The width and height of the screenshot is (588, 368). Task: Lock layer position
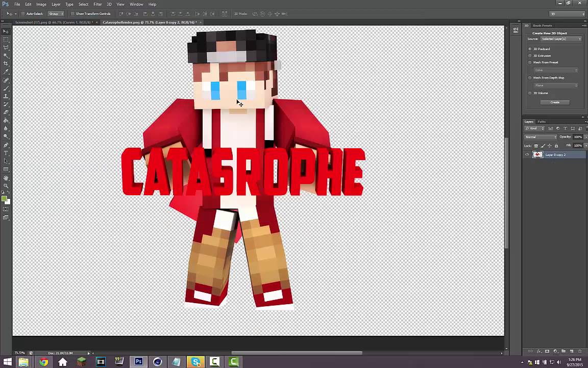[549, 146]
